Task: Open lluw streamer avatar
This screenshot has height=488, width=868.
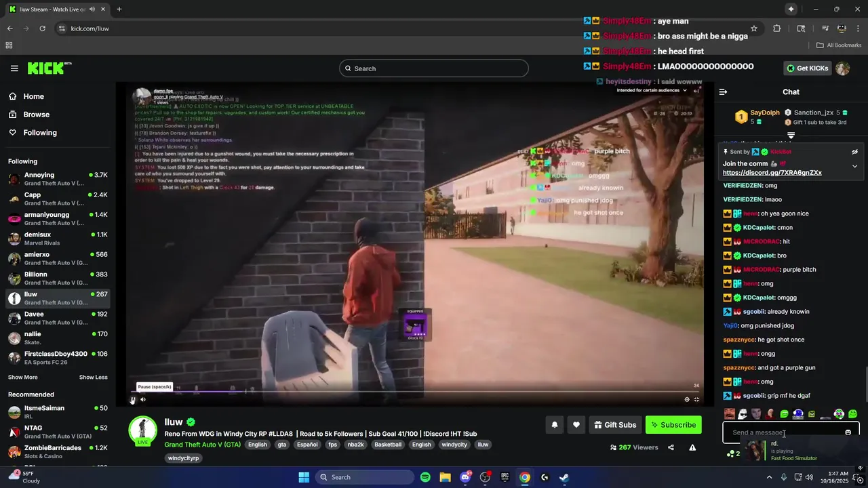Action: 143,430
